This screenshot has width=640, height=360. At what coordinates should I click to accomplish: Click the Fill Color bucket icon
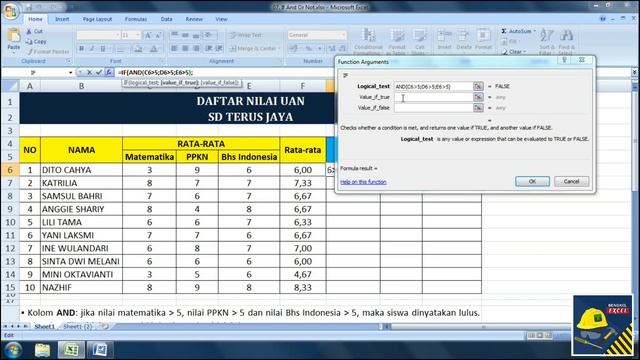click(138, 49)
